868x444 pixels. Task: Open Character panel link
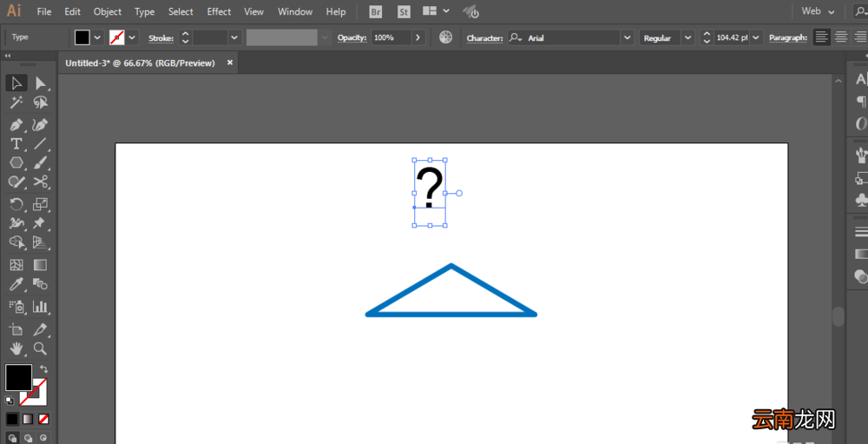tap(485, 38)
